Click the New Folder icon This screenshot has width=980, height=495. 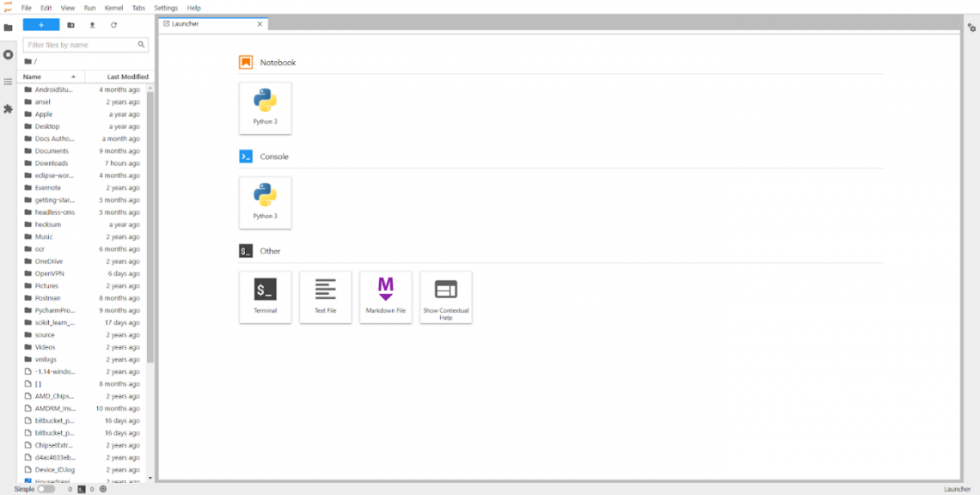(70, 25)
